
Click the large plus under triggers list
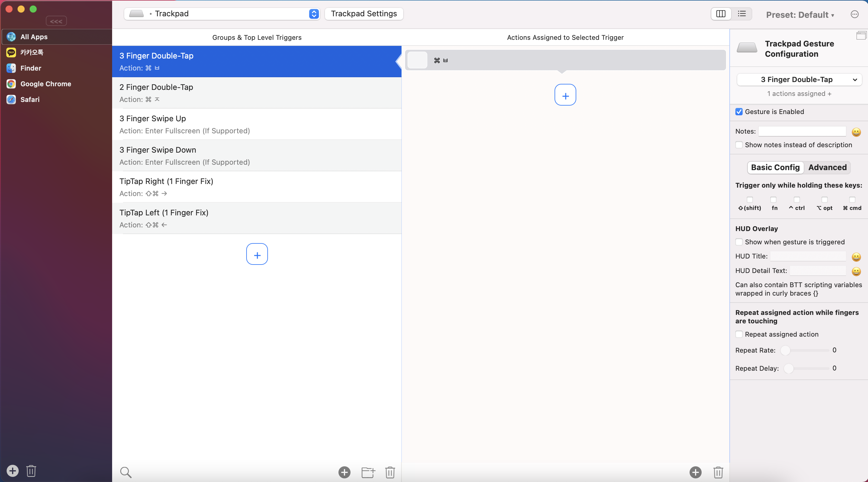tap(257, 254)
